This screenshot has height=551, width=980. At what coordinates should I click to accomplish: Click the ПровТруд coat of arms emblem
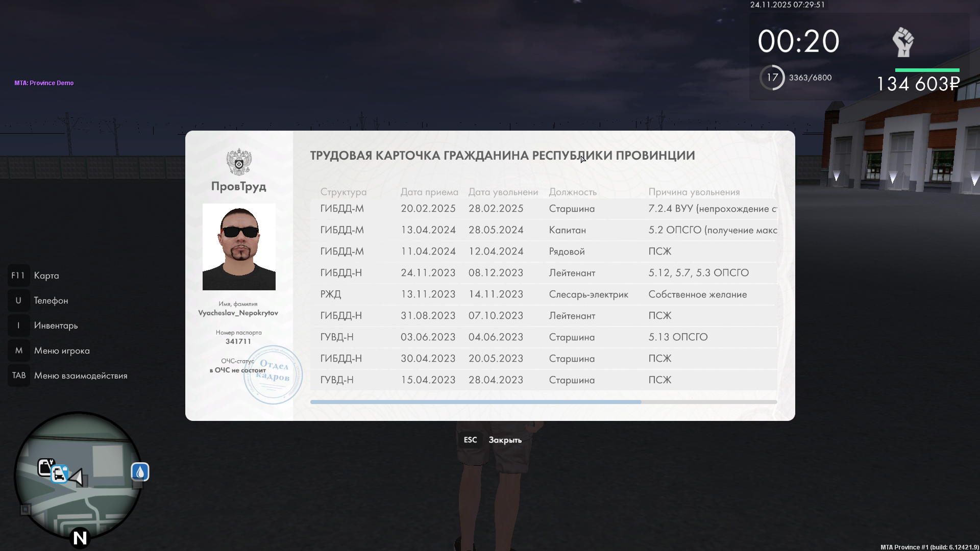click(x=239, y=162)
